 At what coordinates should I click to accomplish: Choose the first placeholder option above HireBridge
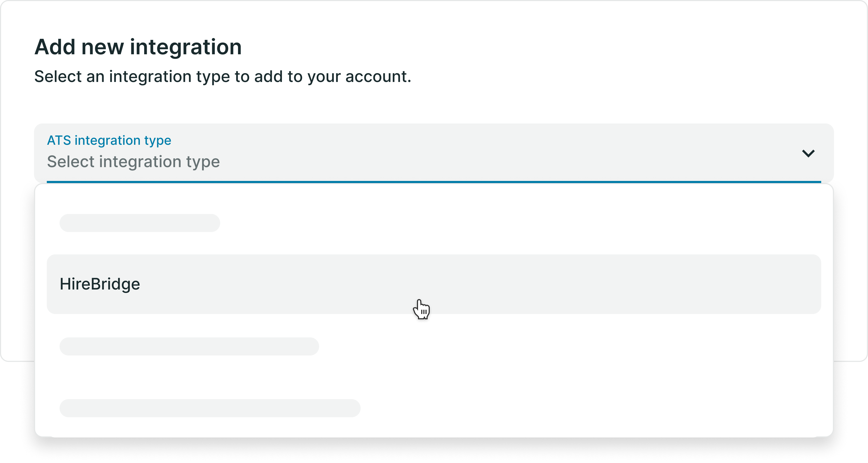[x=140, y=223]
